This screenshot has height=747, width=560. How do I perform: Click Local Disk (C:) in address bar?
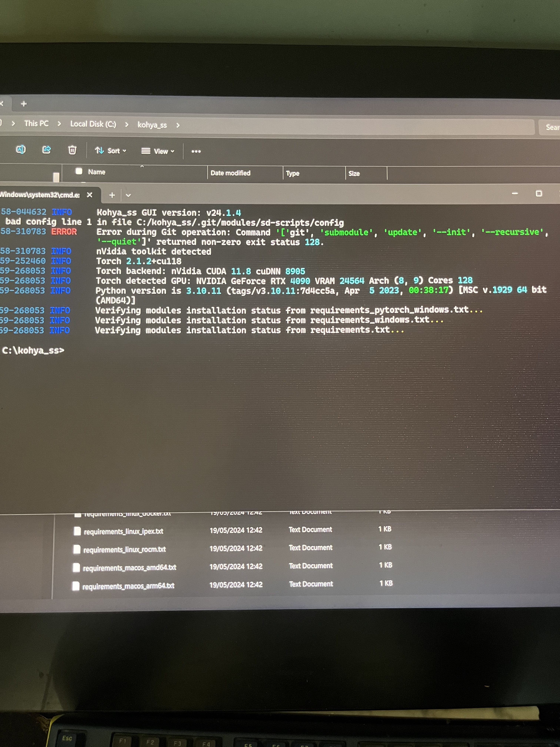click(93, 124)
